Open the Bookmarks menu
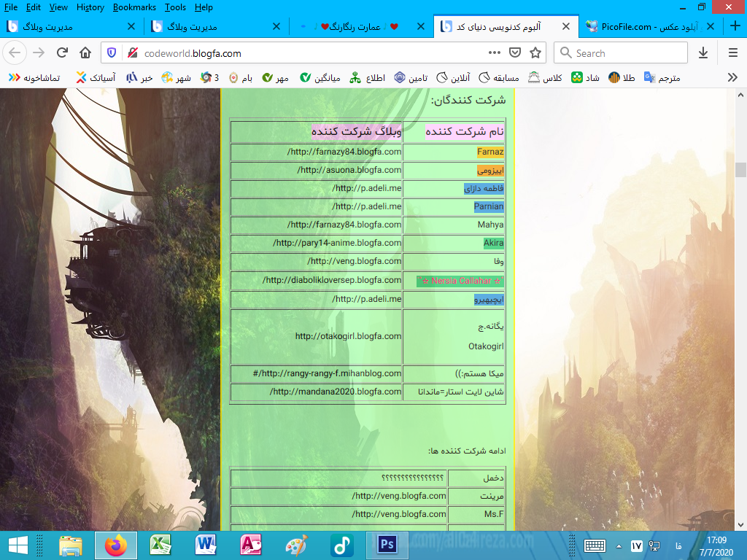This screenshot has height=560, width=747. coord(133,7)
